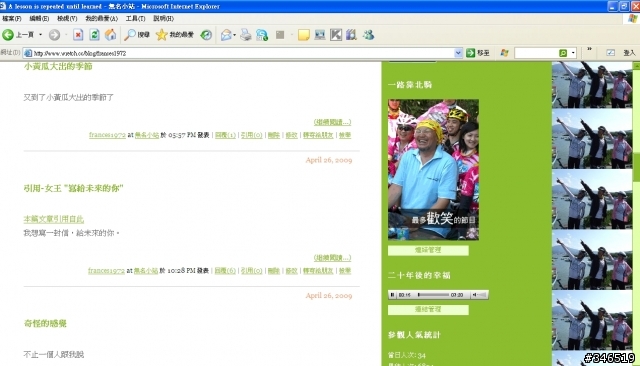Pause the music player in 二十年後的幸福

(x=392, y=295)
